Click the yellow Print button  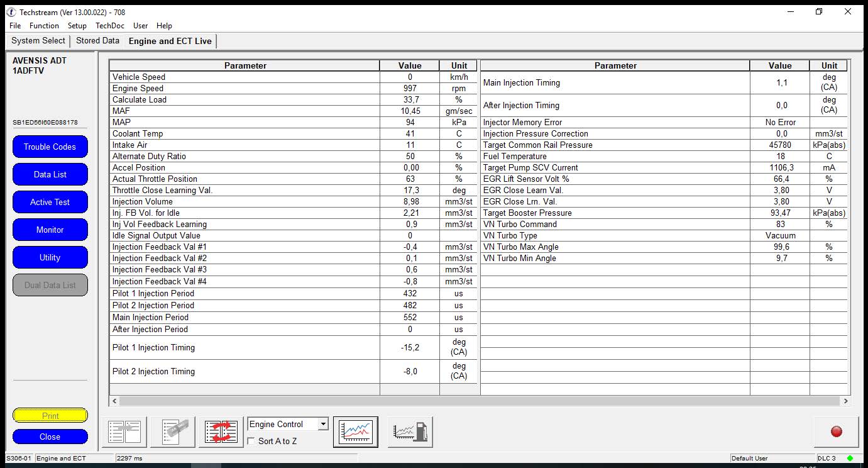(x=50, y=415)
